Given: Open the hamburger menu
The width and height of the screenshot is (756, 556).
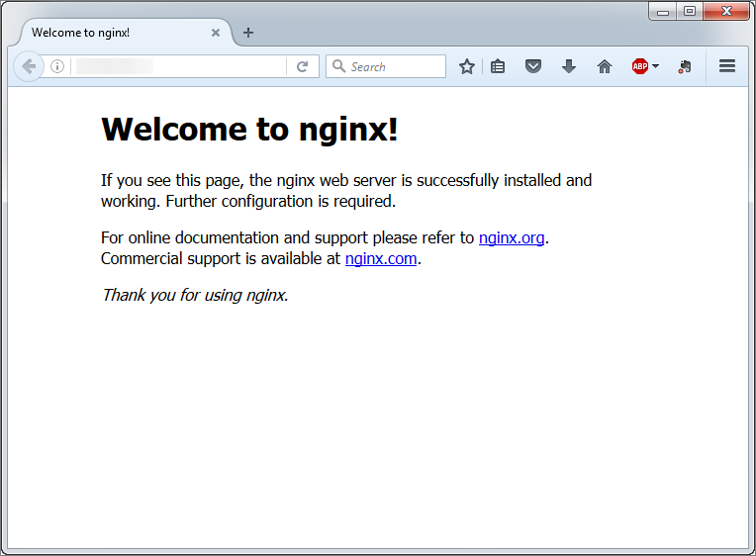Looking at the screenshot, I should [x=727, y=66].
